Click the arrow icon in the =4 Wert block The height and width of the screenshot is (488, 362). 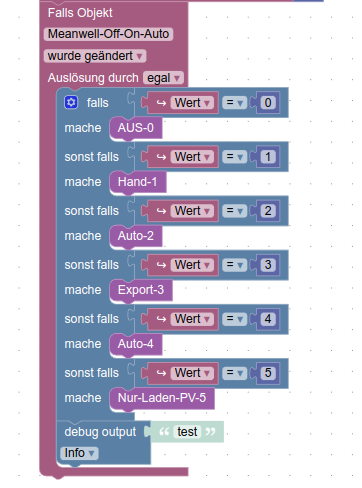point(161,319)
